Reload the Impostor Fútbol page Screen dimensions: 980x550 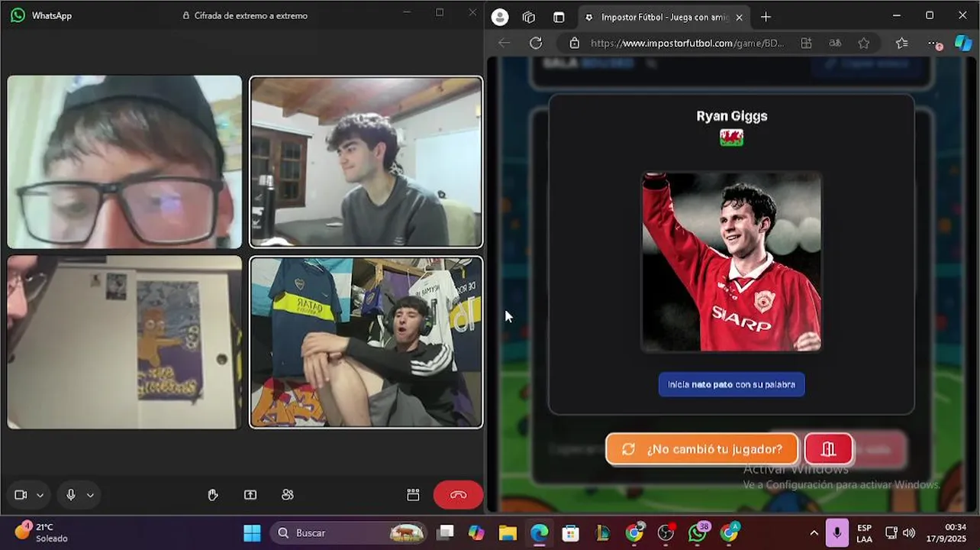coord(536,43)
